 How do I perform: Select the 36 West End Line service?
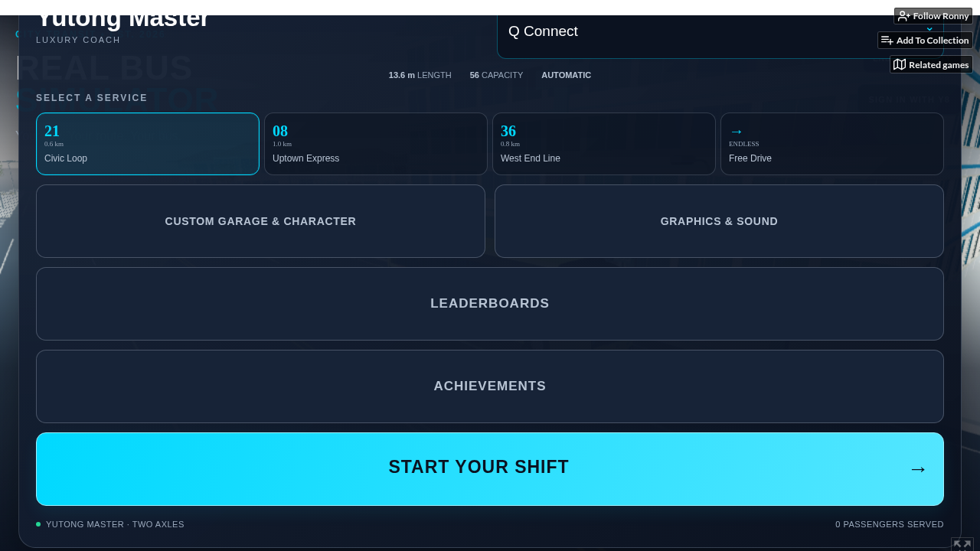(x=604, y=144)
